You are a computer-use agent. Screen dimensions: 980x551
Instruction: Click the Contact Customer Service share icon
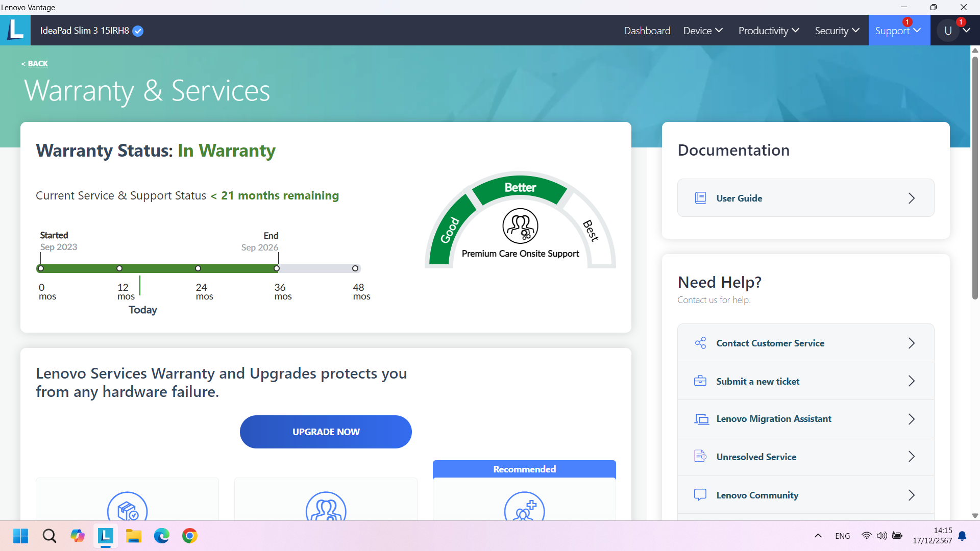(x=700, y=343)
